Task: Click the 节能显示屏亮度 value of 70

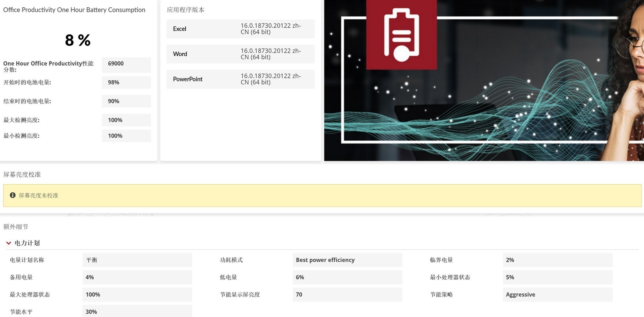Action: (347, 294)
